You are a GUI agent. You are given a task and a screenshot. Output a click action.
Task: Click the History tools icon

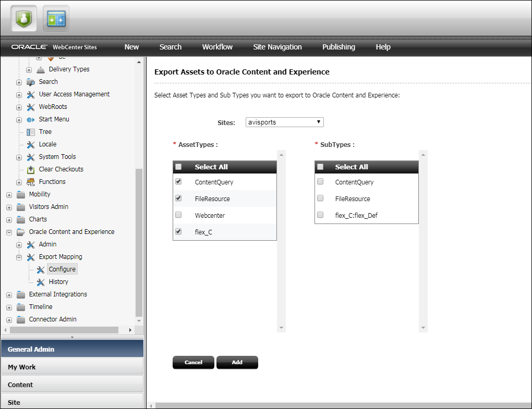pos(40,282)
